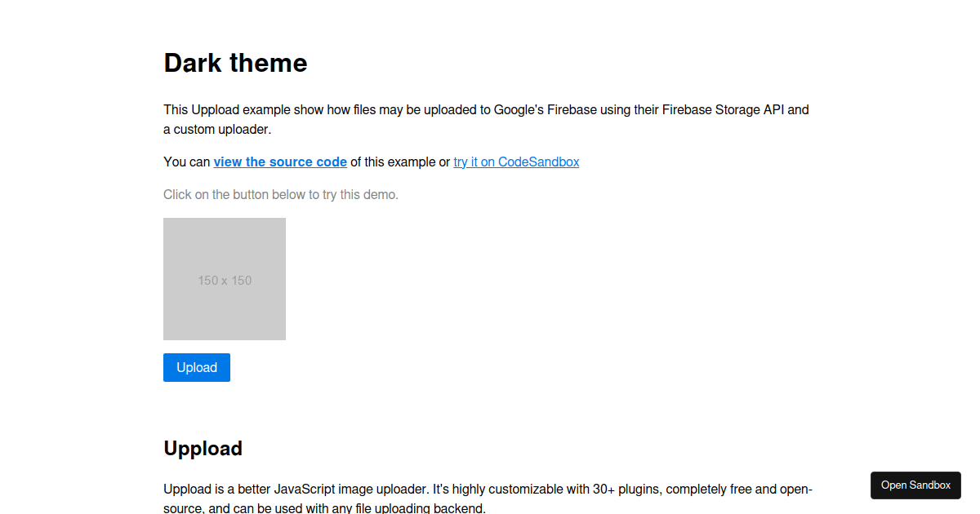
Task: Select the demo instructions text
Action: point(280,194)
